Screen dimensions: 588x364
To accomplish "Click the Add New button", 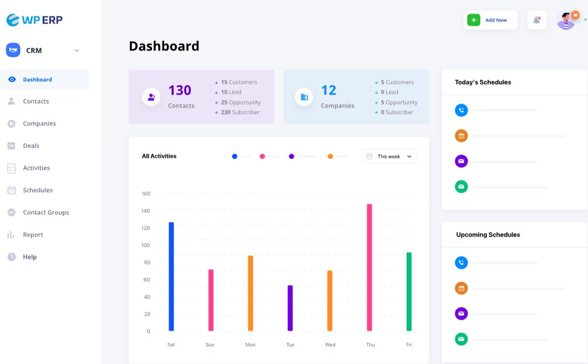I will pos(490,20).
